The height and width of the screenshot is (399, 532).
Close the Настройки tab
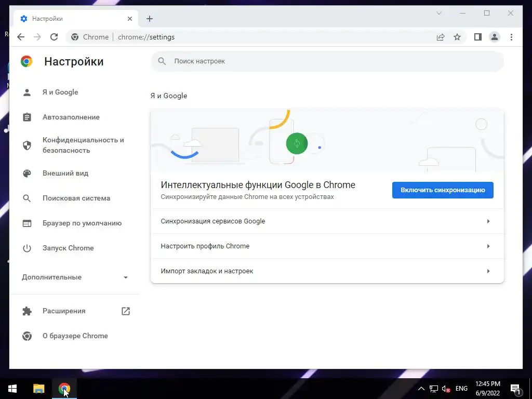129,19
